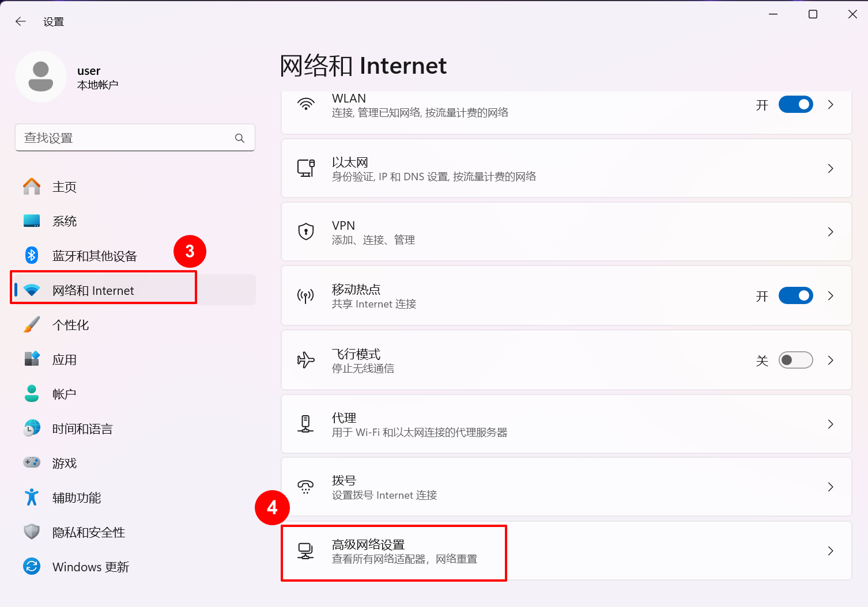Click the 查找设置 search field
This screenshot has width=868, height=607.
(x=135, y=138)
